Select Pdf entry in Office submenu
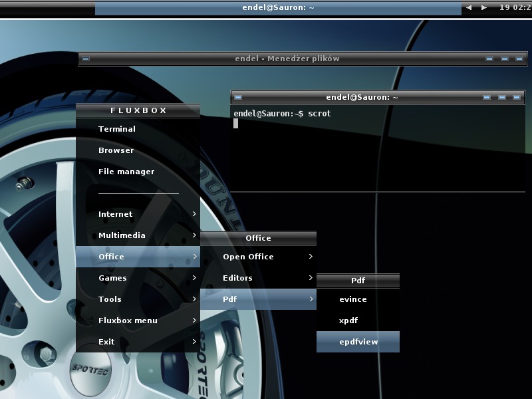Image resolution: width=532 pixels, height=399 pixels. pos(258,299)
